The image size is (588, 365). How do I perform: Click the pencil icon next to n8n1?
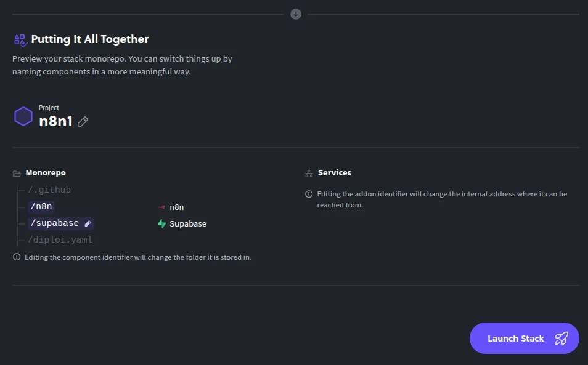(82, 122)
